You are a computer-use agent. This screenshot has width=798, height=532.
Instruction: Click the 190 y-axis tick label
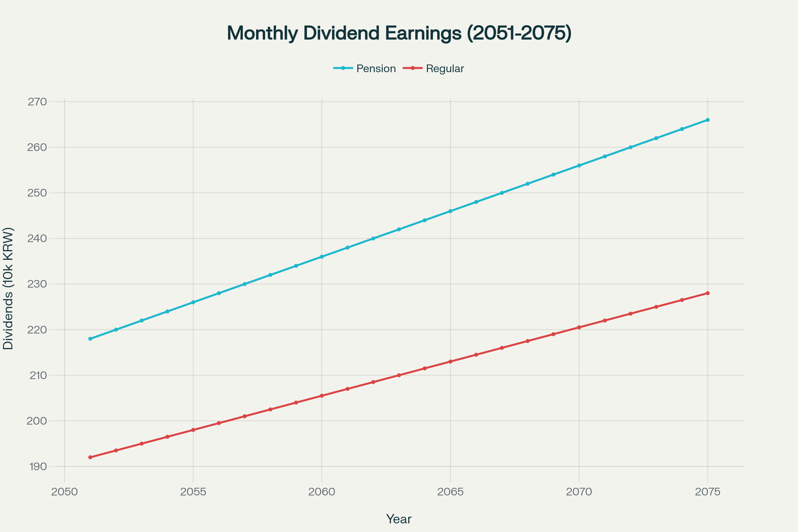pyautogui.click(x=37, y=466)
